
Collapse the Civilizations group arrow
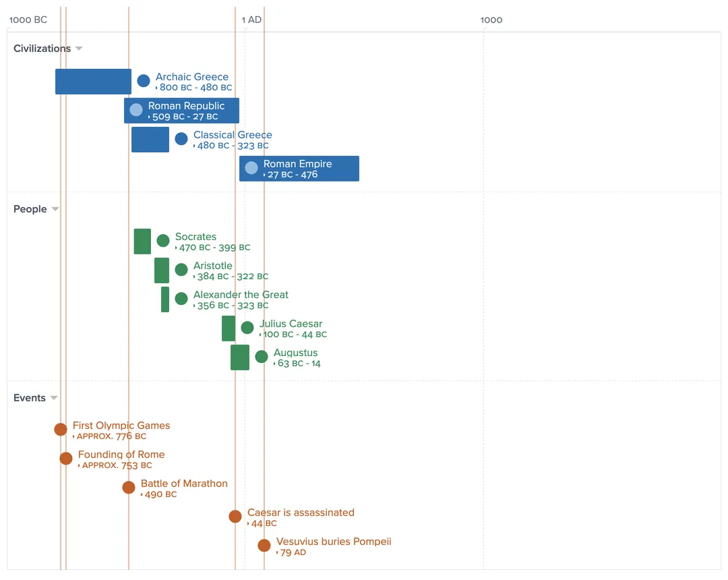coord(79,49)
